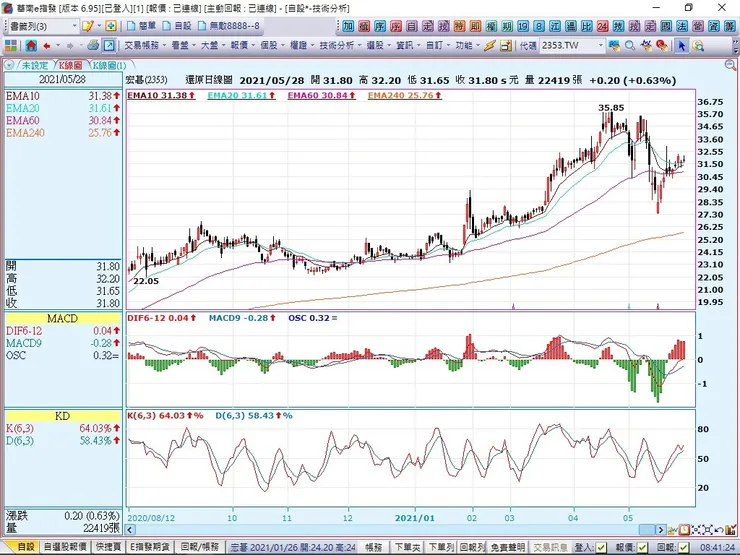
Task: Open the 代碼 2353.TW combo box
Action: point(572,46)
